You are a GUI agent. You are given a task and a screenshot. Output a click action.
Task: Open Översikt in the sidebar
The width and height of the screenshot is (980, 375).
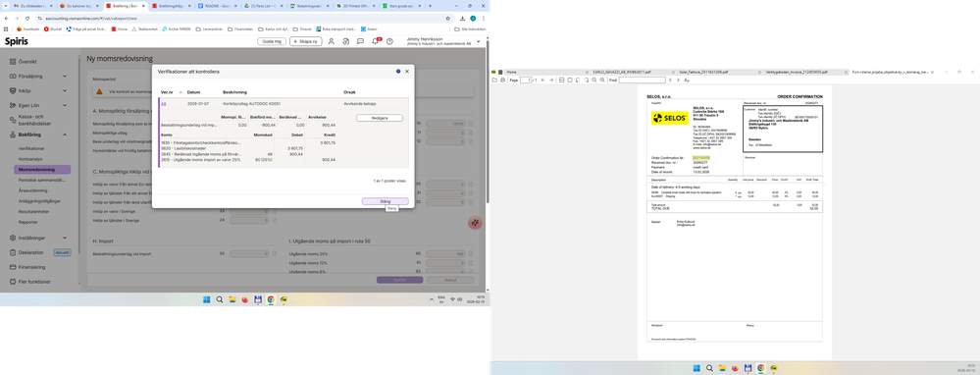tap(26, 62)
